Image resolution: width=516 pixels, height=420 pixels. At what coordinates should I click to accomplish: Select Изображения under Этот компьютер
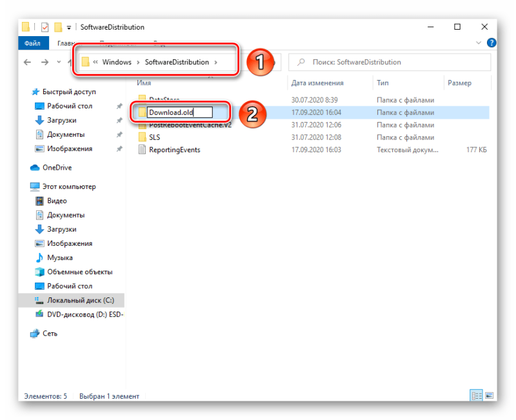pyautogui.click(x=70, y=243)
